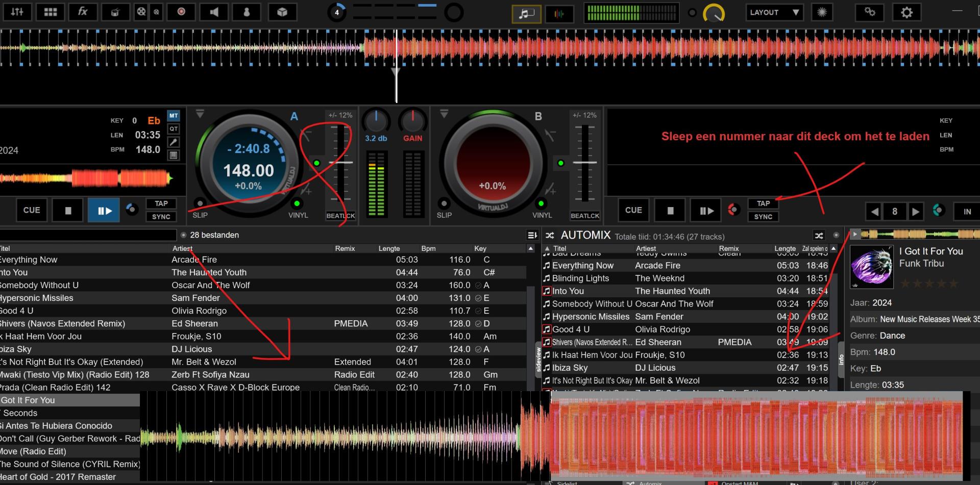Screen dimensions: 980x485
Task: Click the grid icon below pencil on deck A
Action: pos(174,156)
